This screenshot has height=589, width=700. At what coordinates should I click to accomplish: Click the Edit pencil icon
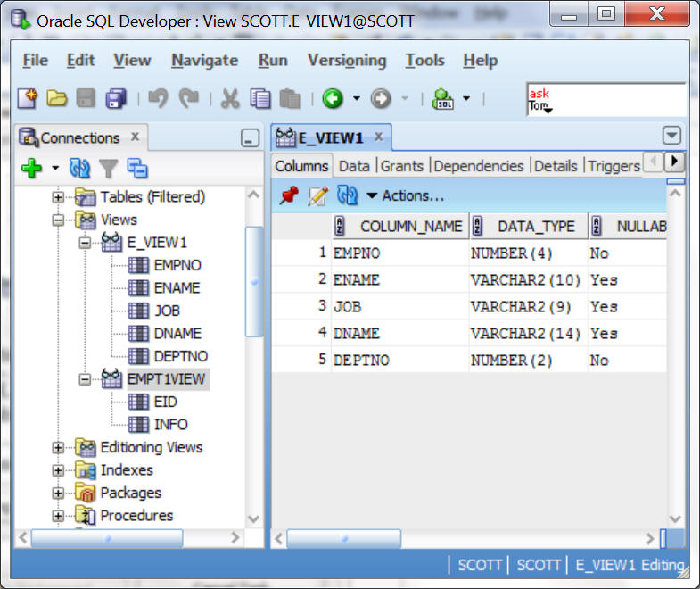[x=317, y=195]
